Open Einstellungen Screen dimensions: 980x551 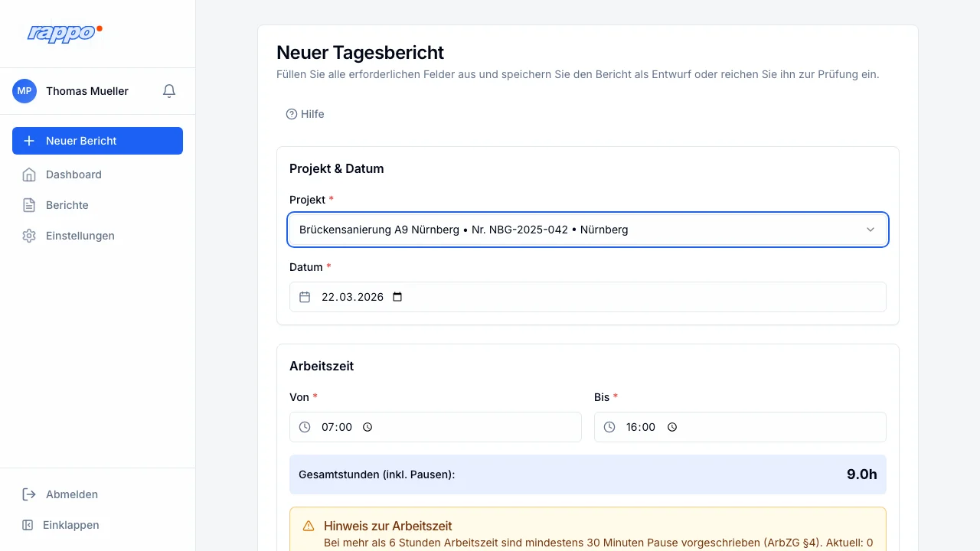click(x=97, y=236)
